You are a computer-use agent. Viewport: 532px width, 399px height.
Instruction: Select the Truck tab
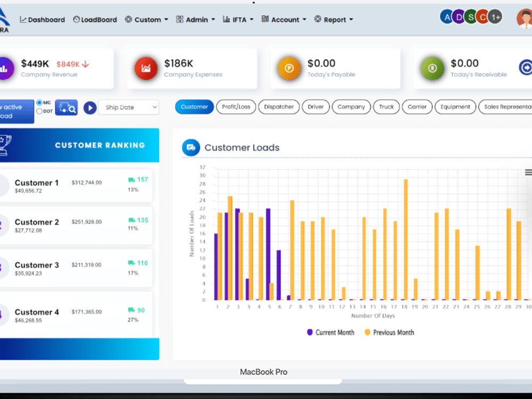386,107
